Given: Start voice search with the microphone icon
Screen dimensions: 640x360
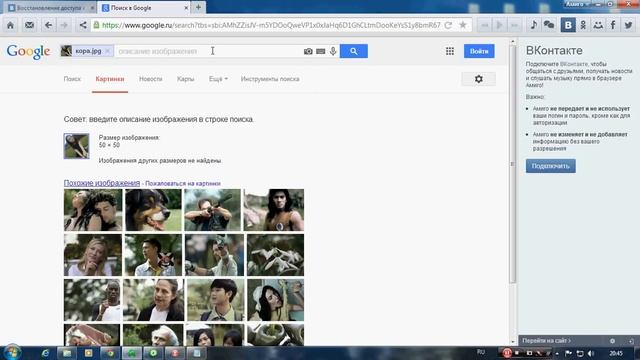Looking at the screenshot, I should 333,51.
